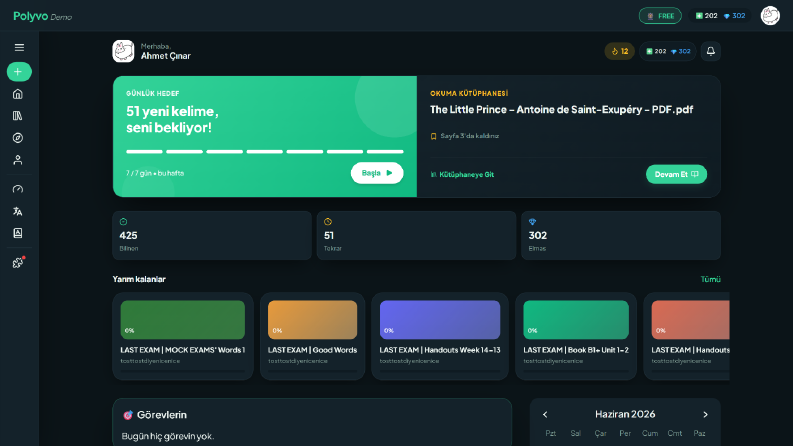Click the 7 / 7 gün bu hafta text
The height and width of the screenshot is (446, 793).
point(155,173)
